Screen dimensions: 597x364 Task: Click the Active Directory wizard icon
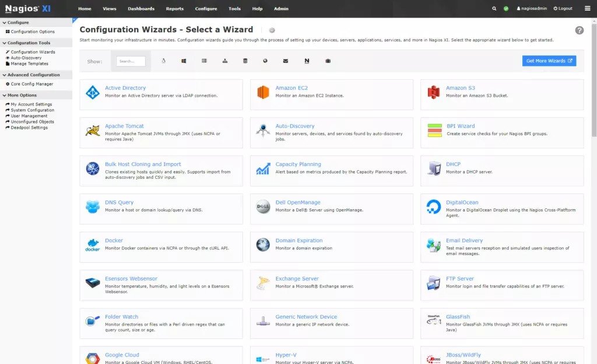(93, 93)
